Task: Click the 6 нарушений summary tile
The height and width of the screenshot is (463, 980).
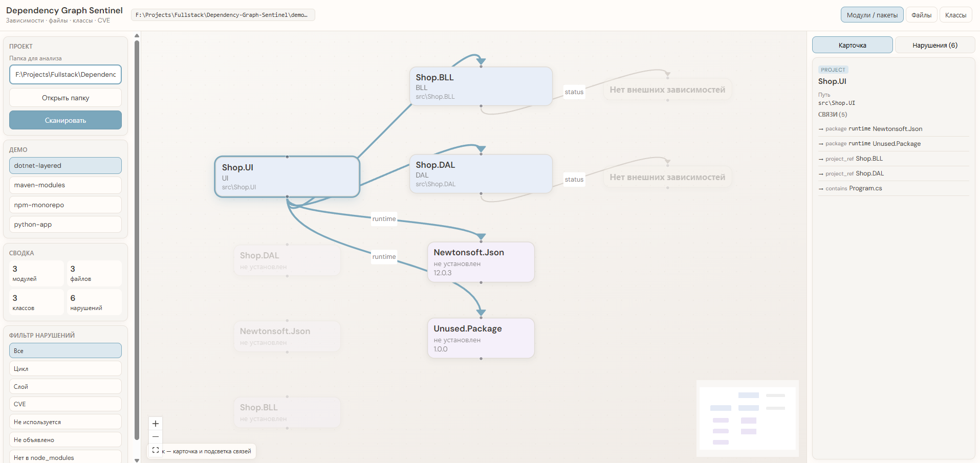Action: [94, 302]
